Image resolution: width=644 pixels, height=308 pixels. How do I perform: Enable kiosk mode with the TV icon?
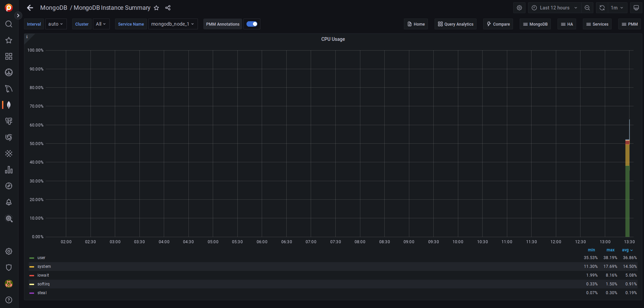pos(636,7)
